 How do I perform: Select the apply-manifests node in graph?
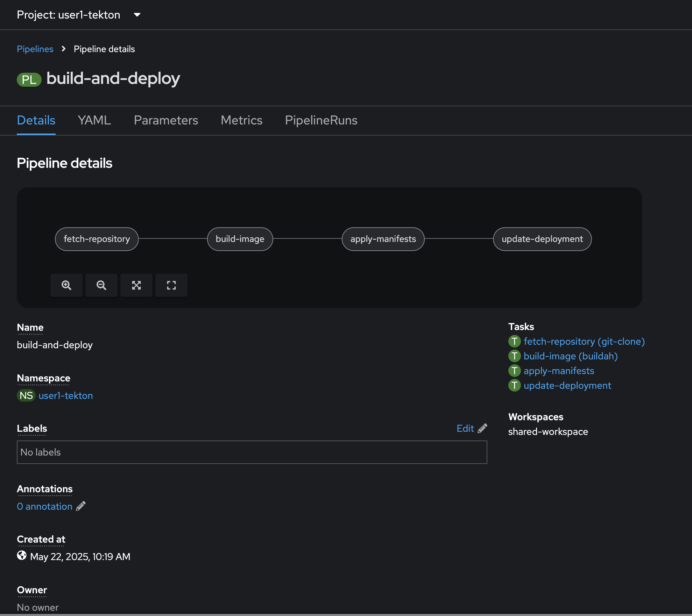pos(383,239)
